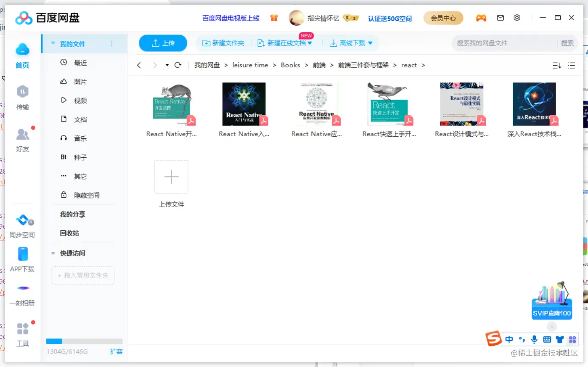This screenshot has width=588, height=367.
Task: Open the APP下载 download entry
Action: pos(22,260)
